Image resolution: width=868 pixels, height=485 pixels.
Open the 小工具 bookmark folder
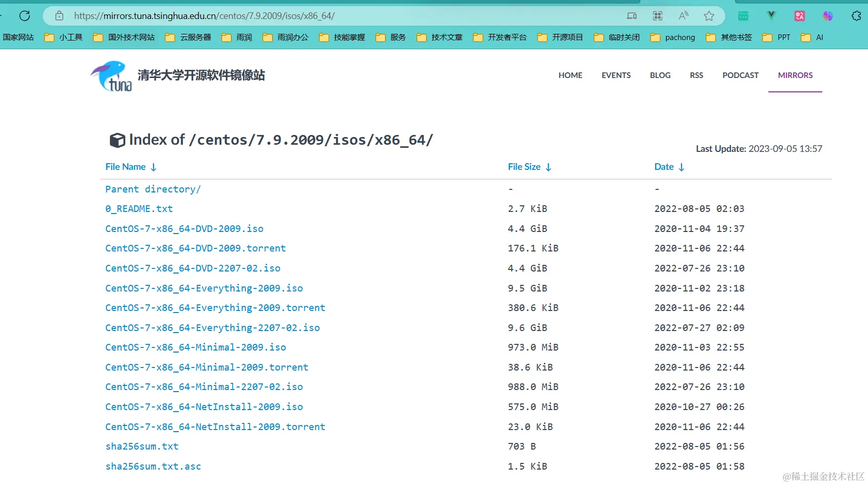click(64, 37)
